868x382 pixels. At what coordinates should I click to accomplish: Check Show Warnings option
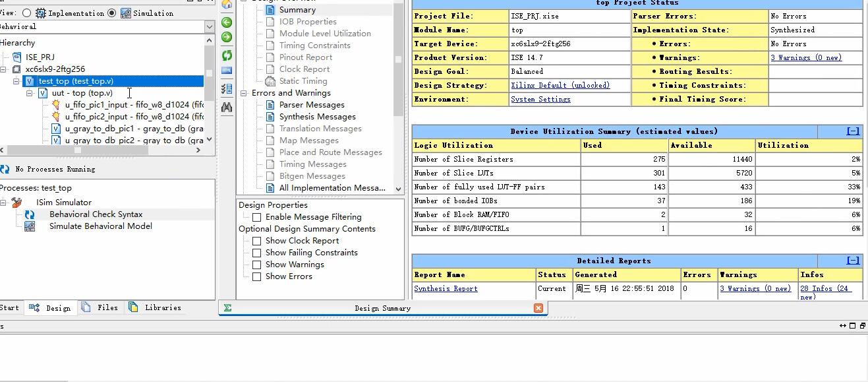tap(257, 265)
